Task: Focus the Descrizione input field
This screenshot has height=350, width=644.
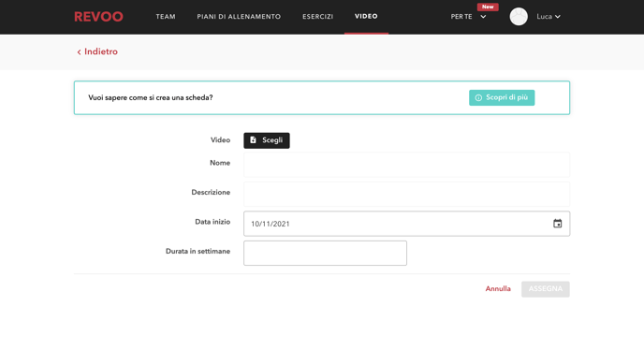Action: tap(406, 194)
